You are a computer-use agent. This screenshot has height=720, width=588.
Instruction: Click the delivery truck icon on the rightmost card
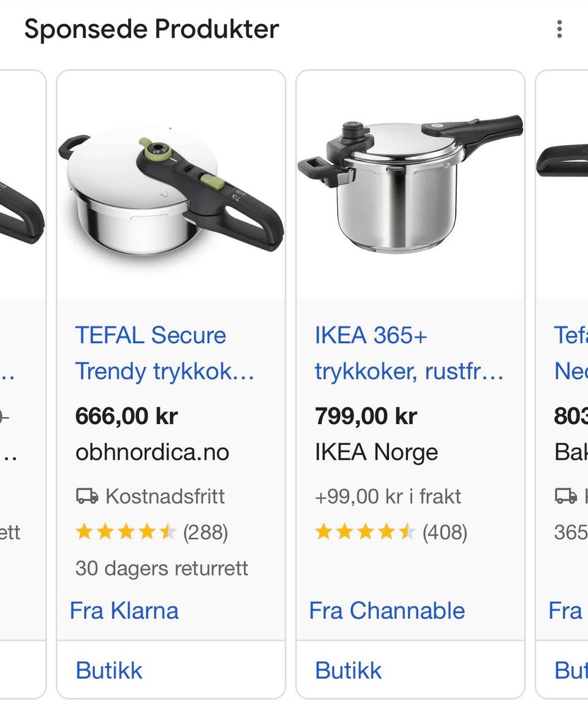(x=566, y=496)
